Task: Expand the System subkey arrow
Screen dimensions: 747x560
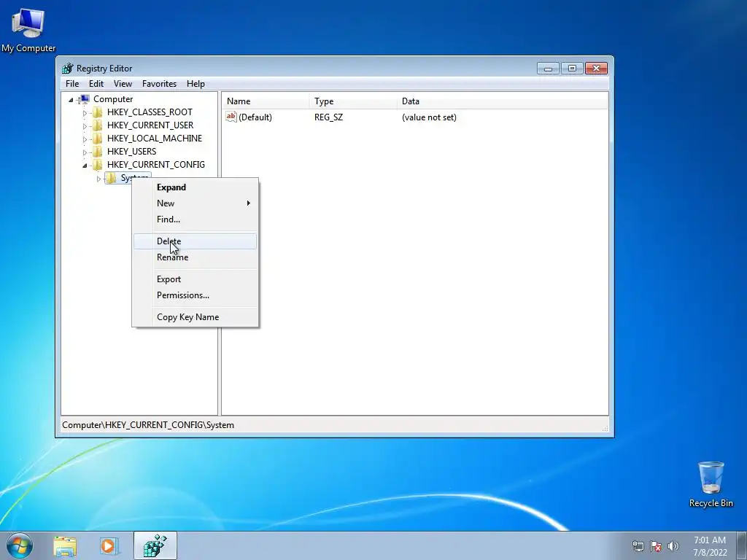Action: (98, 179)
